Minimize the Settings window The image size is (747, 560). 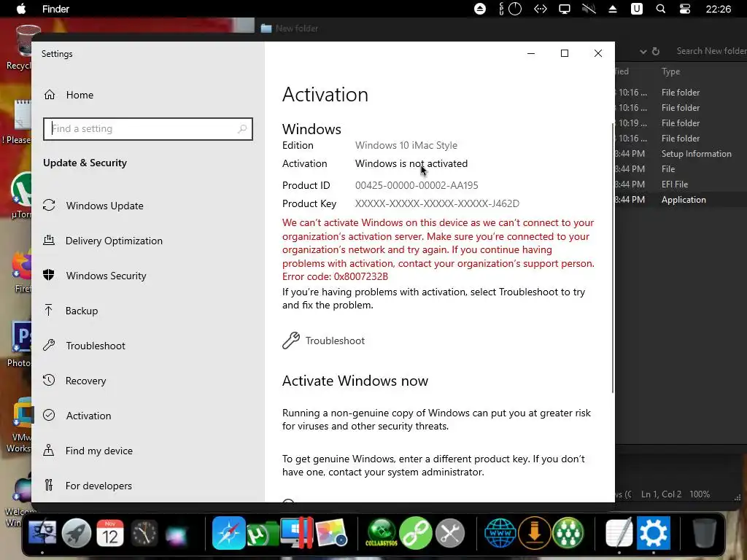531,53
